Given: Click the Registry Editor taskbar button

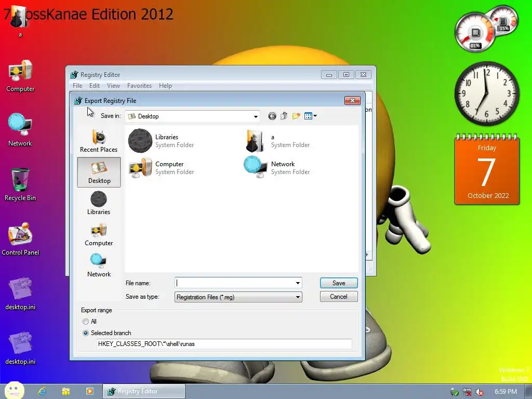Looking at the screenshot, I should [144, 391].
